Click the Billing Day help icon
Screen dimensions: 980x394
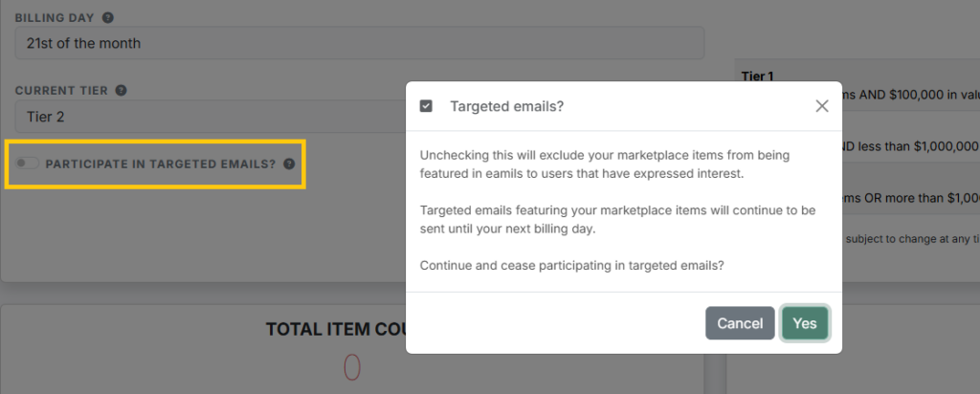click(107, 17)
